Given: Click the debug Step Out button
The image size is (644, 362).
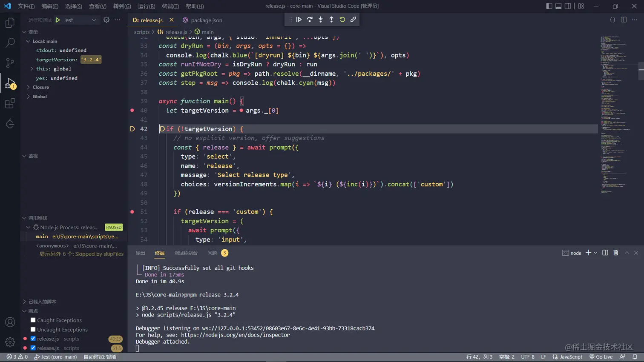Looking at the screenshot, I should [x=331, y=20].
